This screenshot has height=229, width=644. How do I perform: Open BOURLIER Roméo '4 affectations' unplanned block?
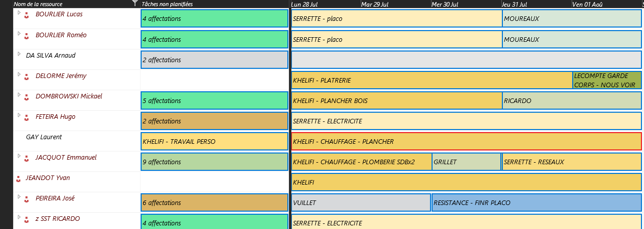[x=214, y=39]
